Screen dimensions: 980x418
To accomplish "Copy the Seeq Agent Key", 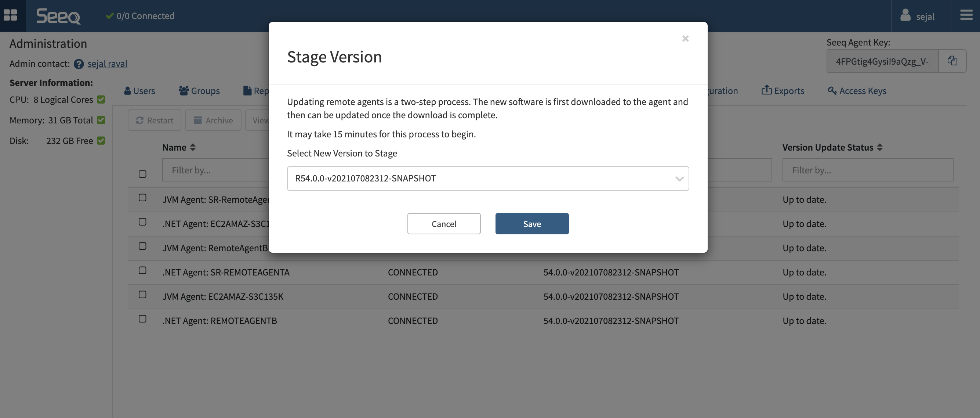I will 952,61.
